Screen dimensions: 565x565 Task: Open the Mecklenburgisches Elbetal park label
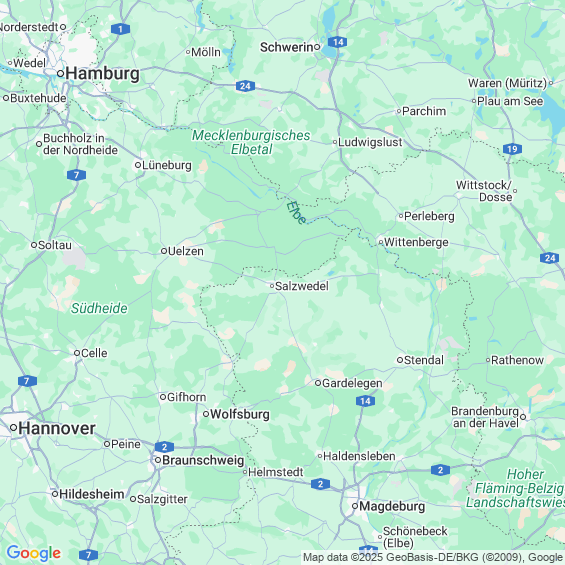pos(251,142)
